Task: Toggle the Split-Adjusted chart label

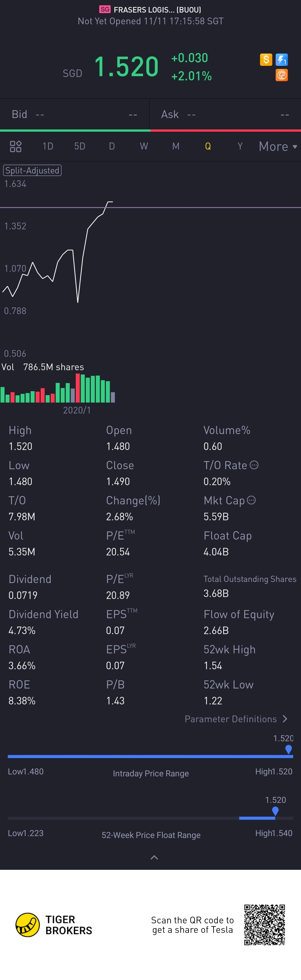Action: tap(32, 170)
